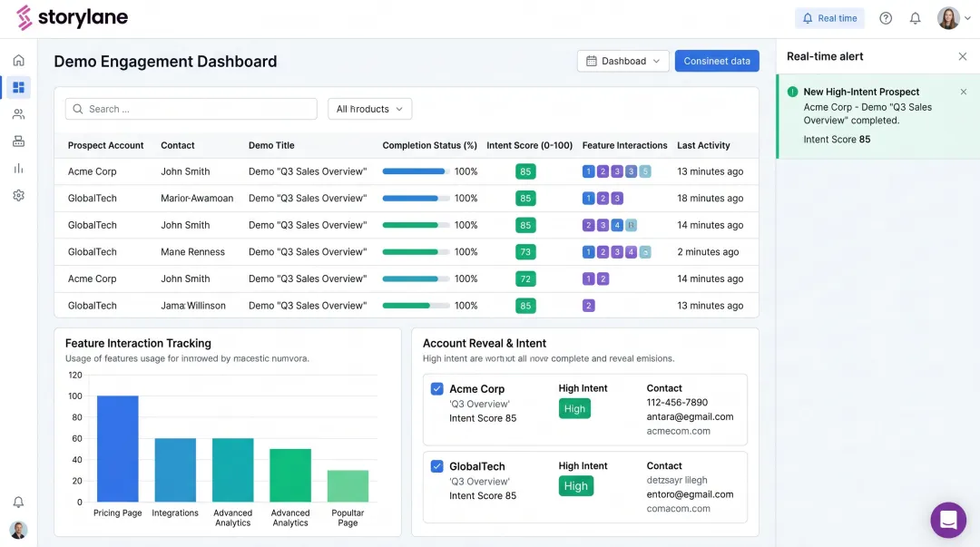Screen dimensions: 980x547
Task: Select the dashboard grid icon in sidebar
Action: point(19,87)
